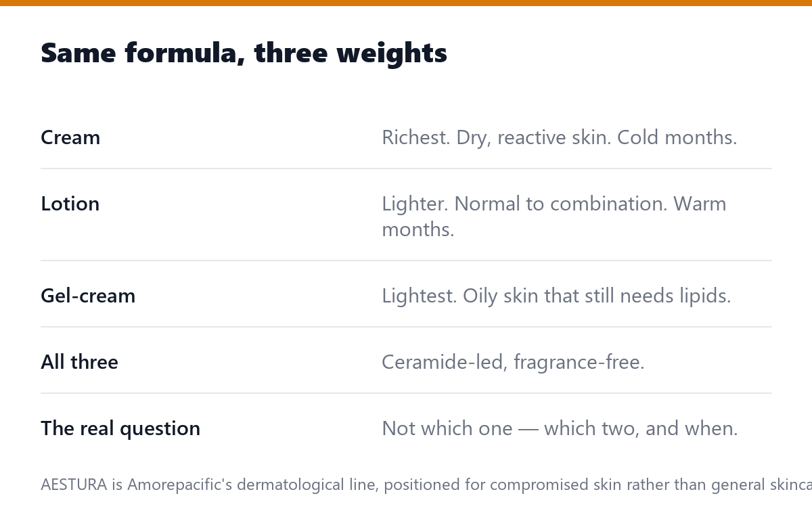812x517 pixels.
Task: Click the 'Richest. Dry, reactive skin' description
Action: coord(560,137)
